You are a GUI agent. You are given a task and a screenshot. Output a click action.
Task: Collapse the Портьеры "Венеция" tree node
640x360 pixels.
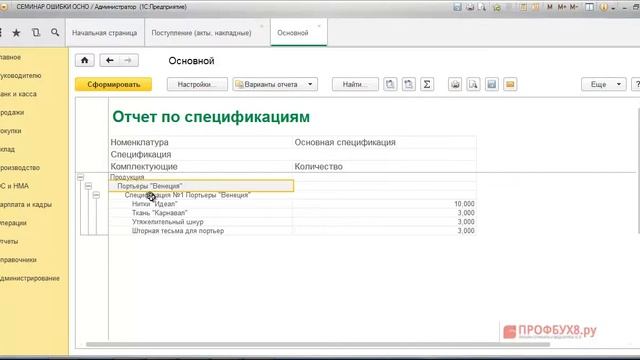[x=88, y=186]
